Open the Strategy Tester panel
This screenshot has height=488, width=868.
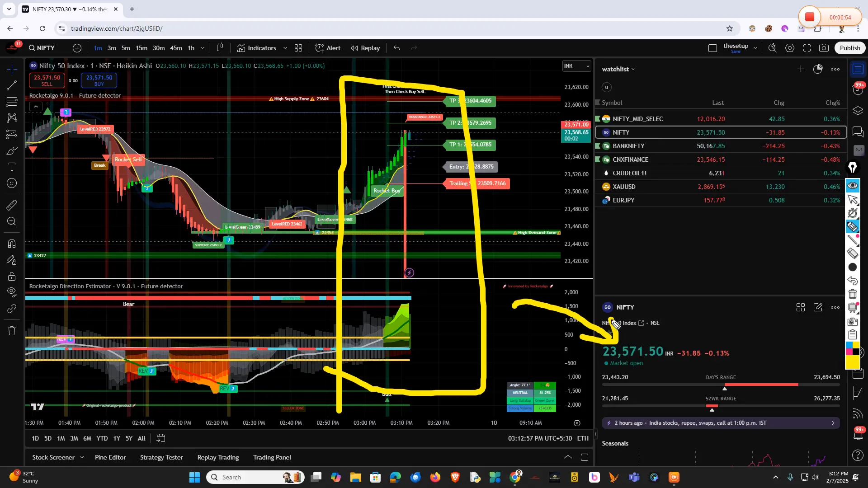(161, 457)
